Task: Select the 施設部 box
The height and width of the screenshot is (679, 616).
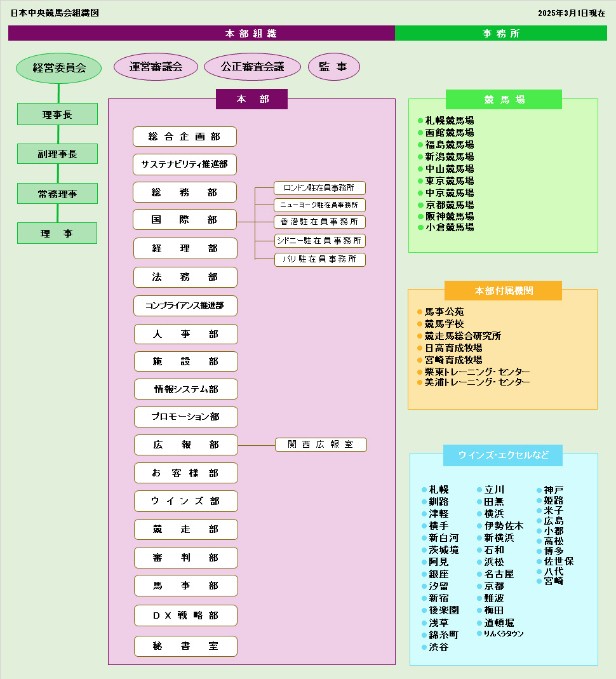Action: coord(185,361)
